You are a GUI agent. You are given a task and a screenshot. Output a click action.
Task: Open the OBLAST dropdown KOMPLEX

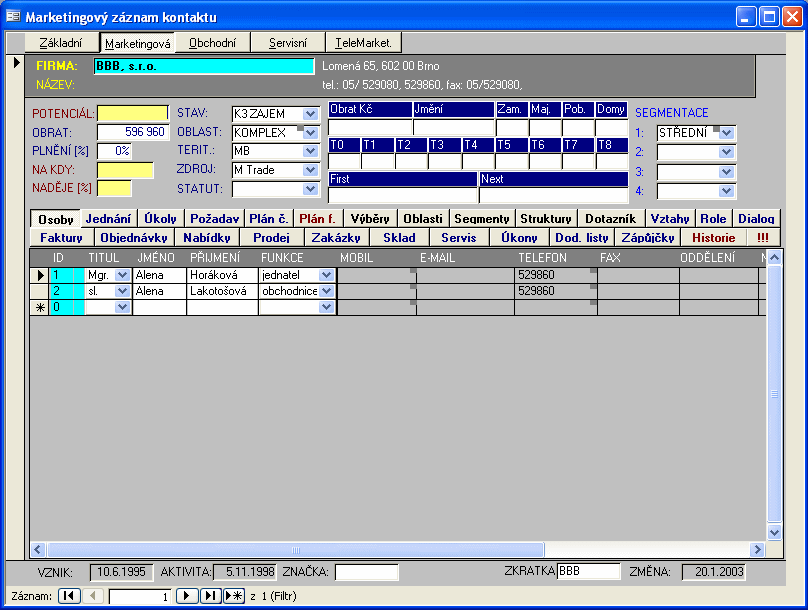[310, 132]
